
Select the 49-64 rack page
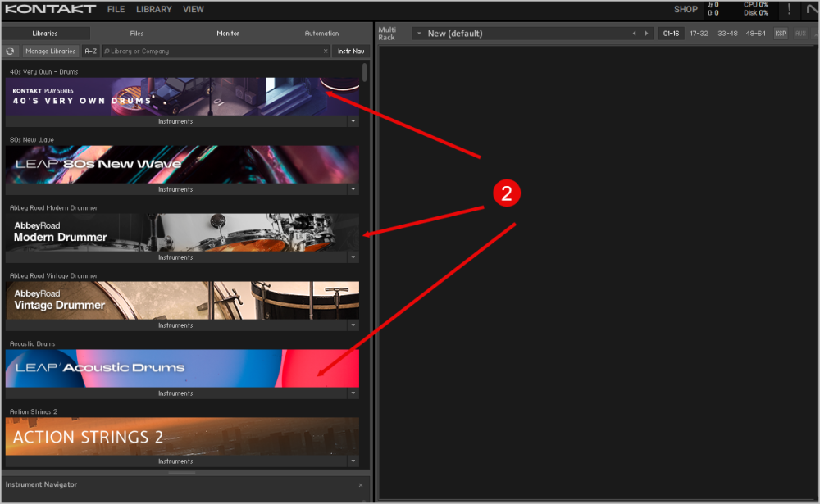point(756,34)
